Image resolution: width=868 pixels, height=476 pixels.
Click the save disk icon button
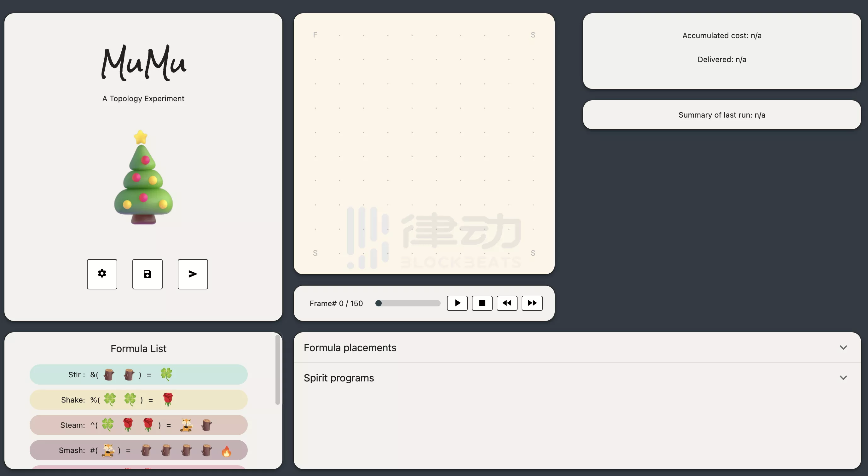pos(147,274)
